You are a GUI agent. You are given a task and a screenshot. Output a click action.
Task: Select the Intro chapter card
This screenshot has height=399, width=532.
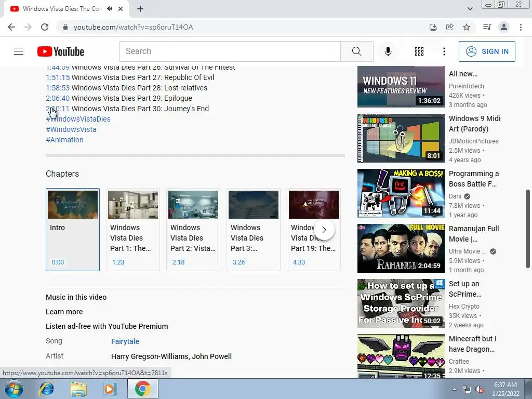pyautogui.click(x=73, y=230)
